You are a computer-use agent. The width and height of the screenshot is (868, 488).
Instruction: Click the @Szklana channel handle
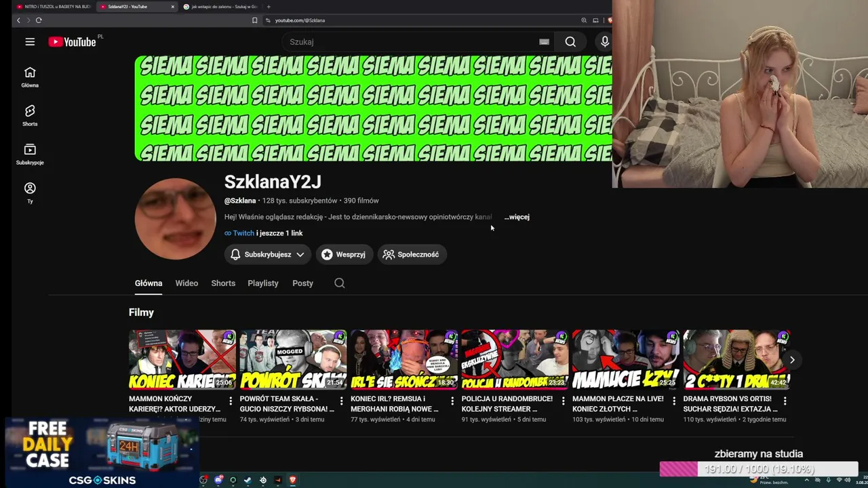point(240,201)
